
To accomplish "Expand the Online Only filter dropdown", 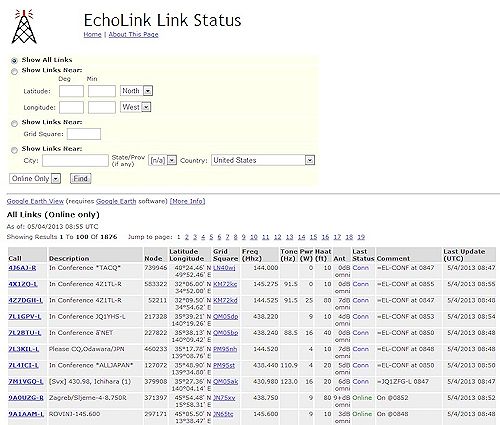I will 35,179.
